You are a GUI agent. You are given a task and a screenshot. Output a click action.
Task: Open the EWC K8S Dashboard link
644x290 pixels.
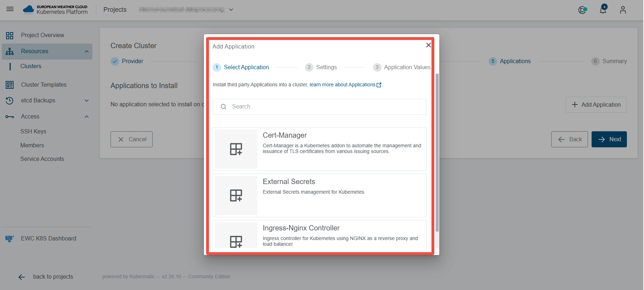48,239
